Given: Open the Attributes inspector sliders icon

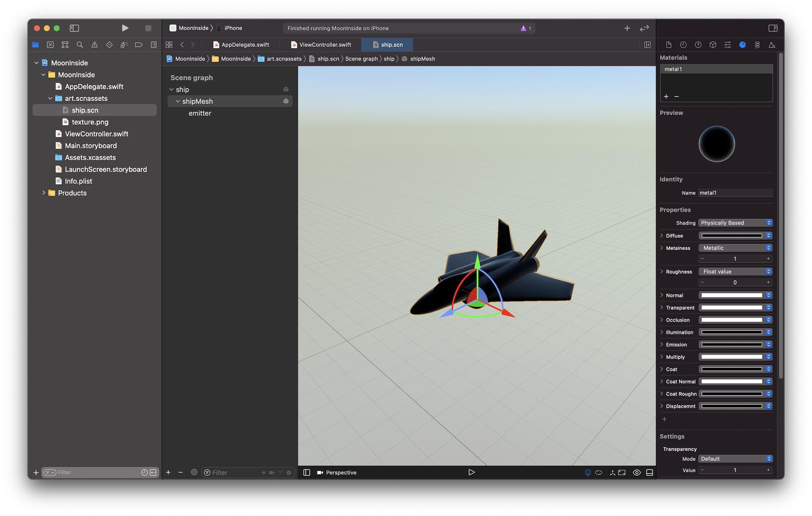Looking at the screenshot, I should (x=727, y=45).
